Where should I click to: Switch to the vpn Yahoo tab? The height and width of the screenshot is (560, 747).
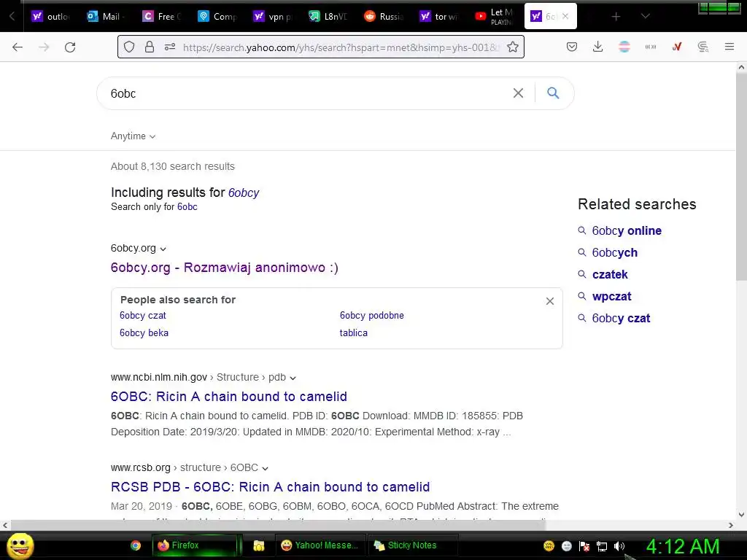point(273,16)
